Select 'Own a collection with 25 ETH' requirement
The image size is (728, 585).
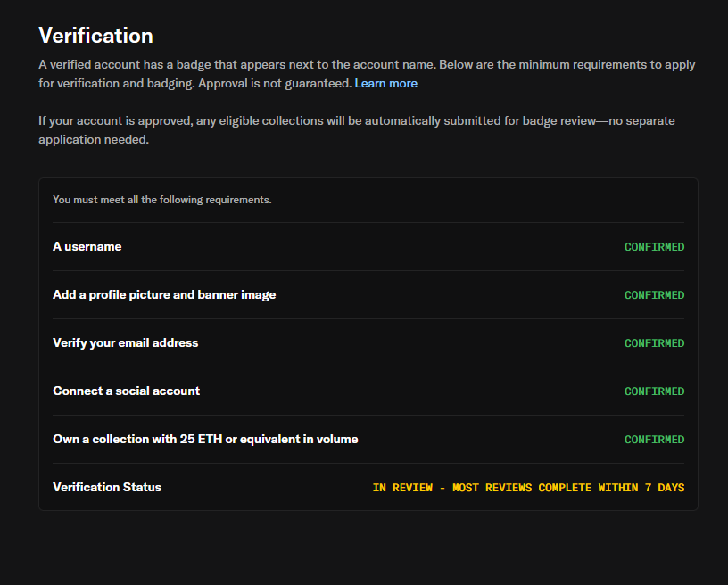[x=205, y=440]
